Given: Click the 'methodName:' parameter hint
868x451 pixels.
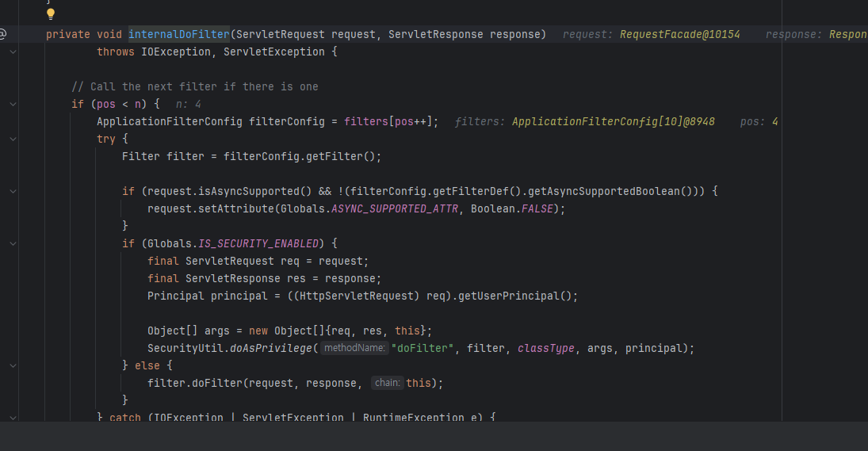Looking at the screenshot, I should tap(354, 348).
